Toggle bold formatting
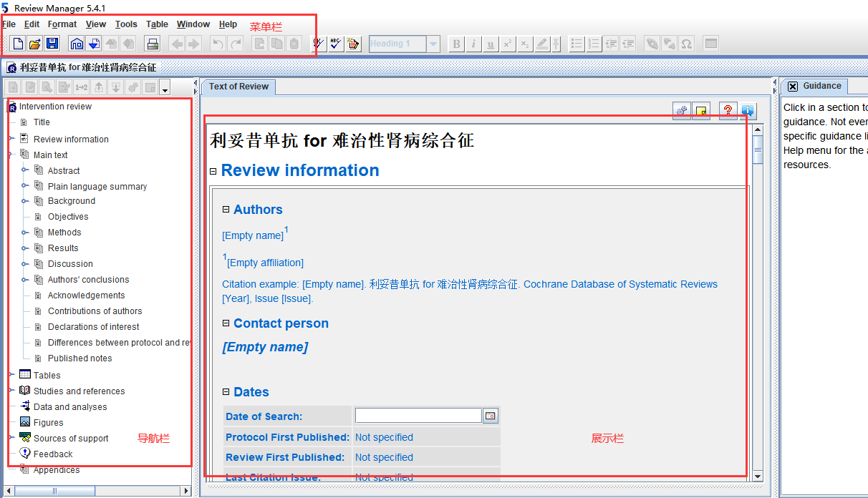 point(456,44)
